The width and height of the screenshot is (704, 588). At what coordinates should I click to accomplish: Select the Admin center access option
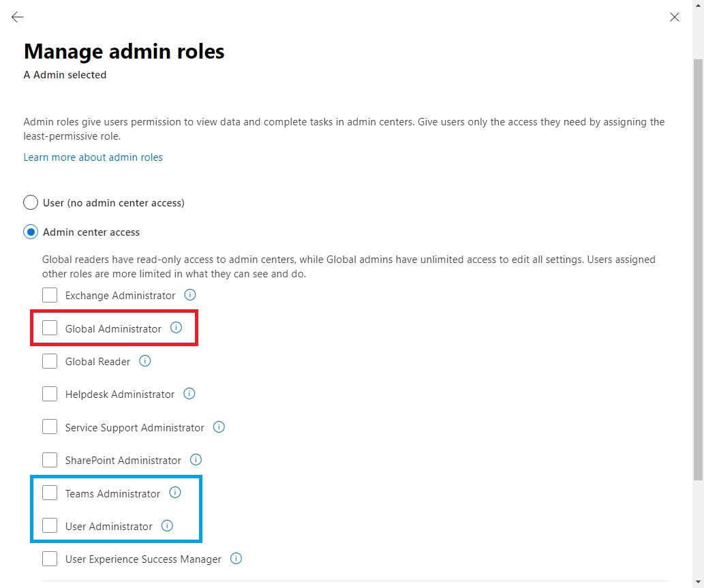(31, 232)
